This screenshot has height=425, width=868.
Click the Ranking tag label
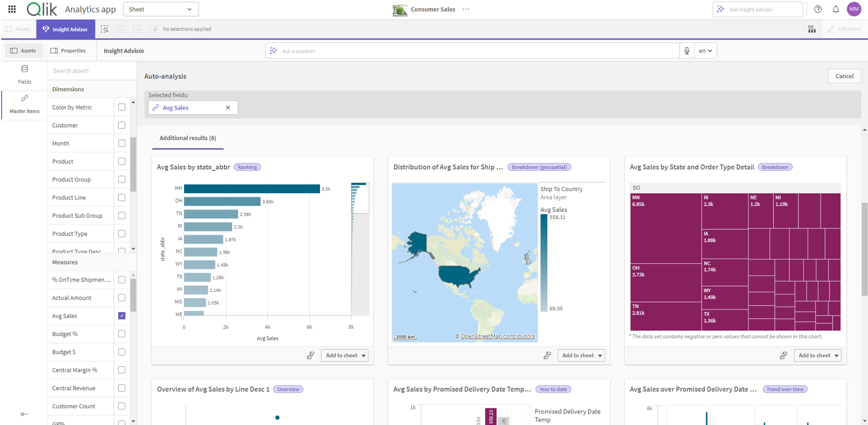pyautogui.click(x=247, y=167)
